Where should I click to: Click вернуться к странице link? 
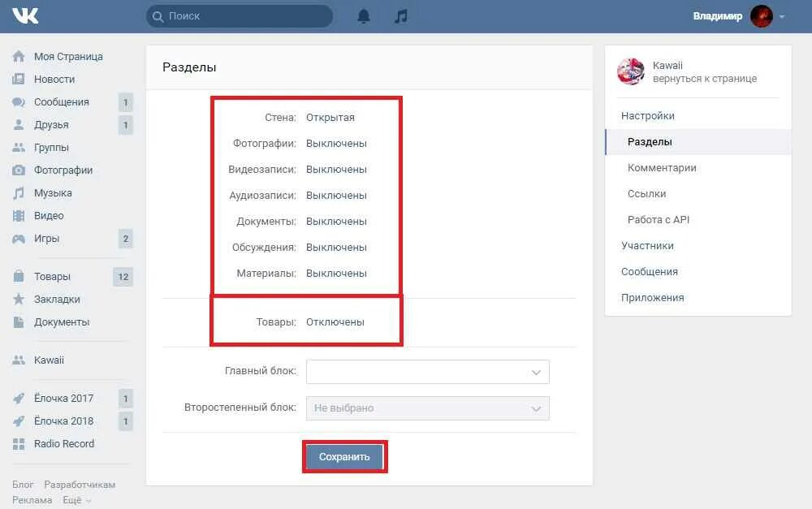[704, 79]
